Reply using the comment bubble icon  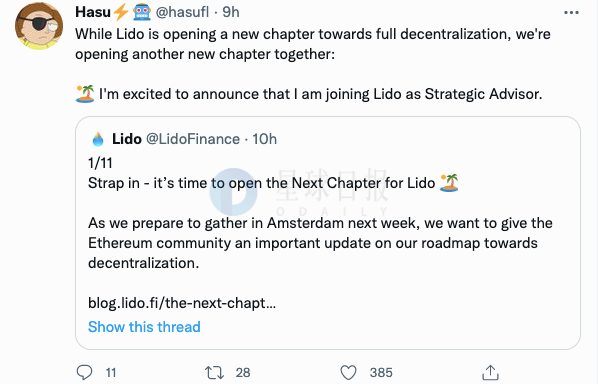(84, 372)
